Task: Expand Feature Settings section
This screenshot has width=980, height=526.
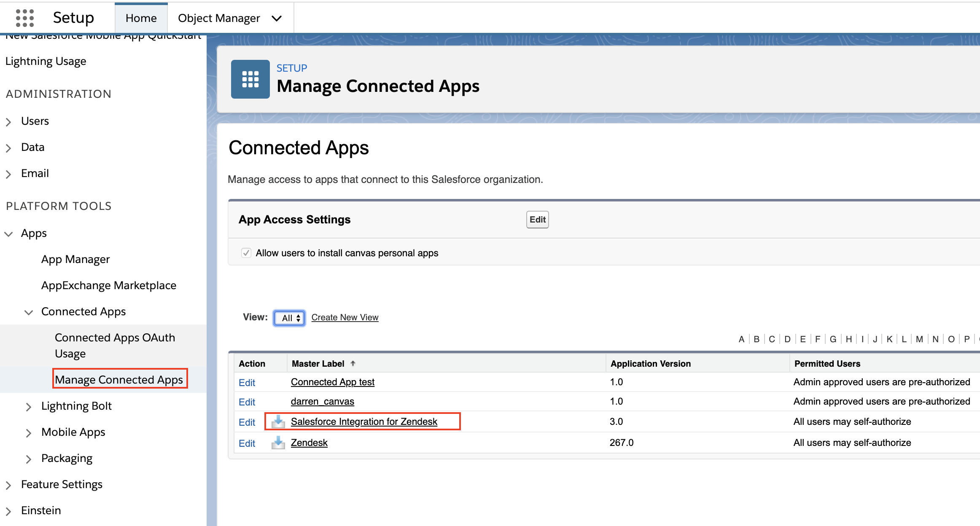Action: pos(8,485)
